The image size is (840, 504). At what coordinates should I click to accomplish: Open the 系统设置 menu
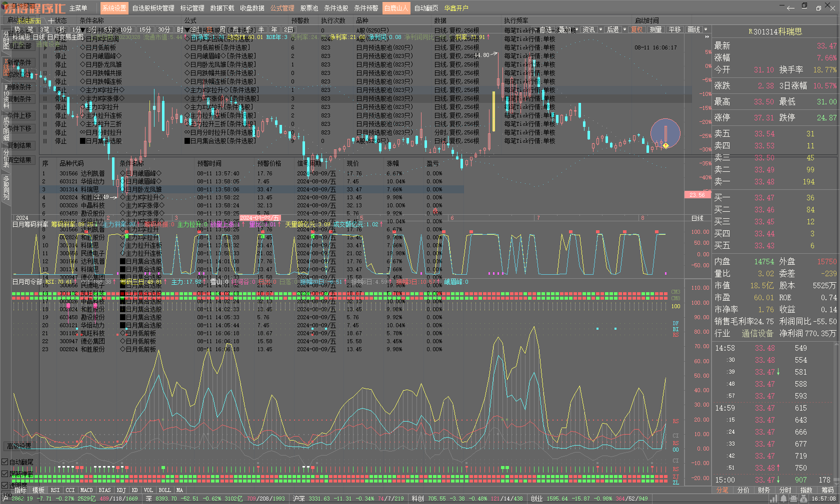pos(114,8)
